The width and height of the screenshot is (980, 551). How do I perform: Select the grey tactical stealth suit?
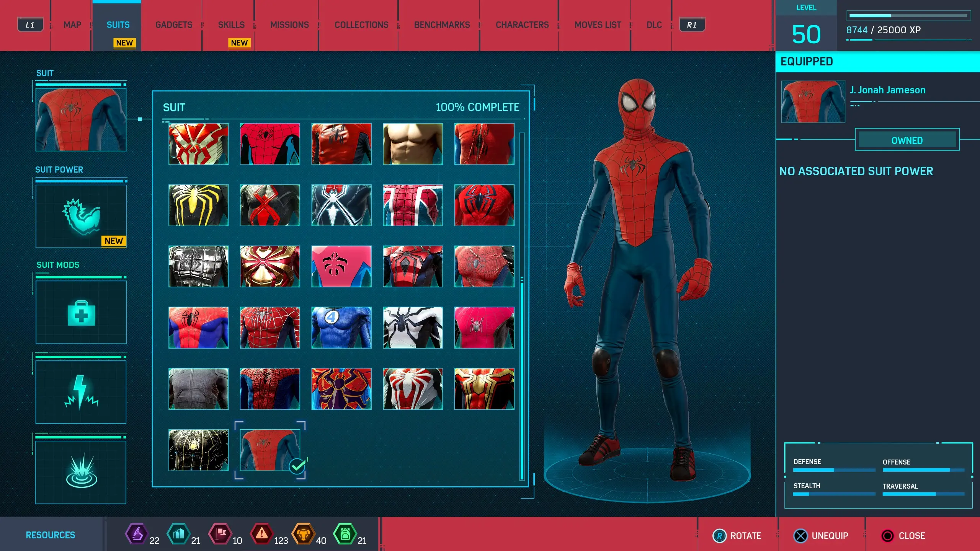pos(198,389)
